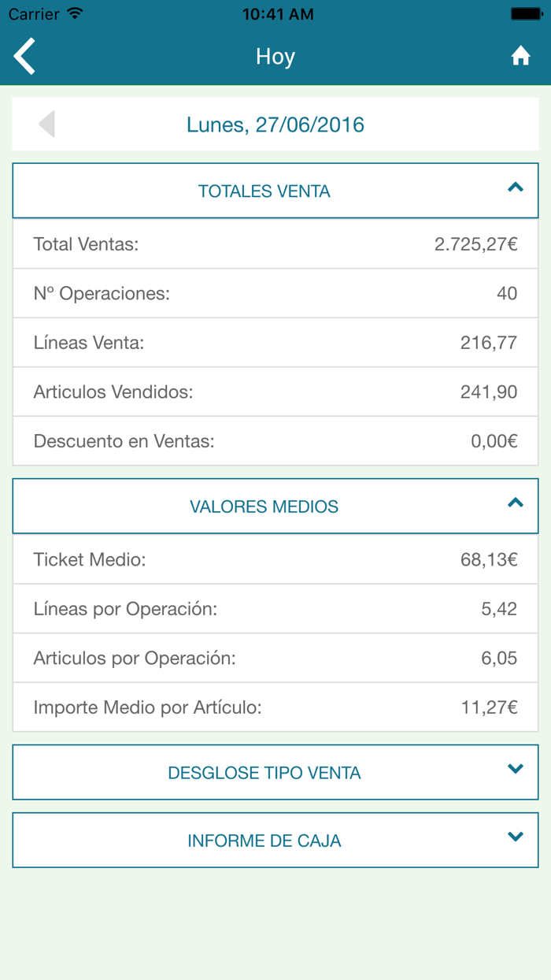Tap the Total Ventas row

tap(275, 243)
